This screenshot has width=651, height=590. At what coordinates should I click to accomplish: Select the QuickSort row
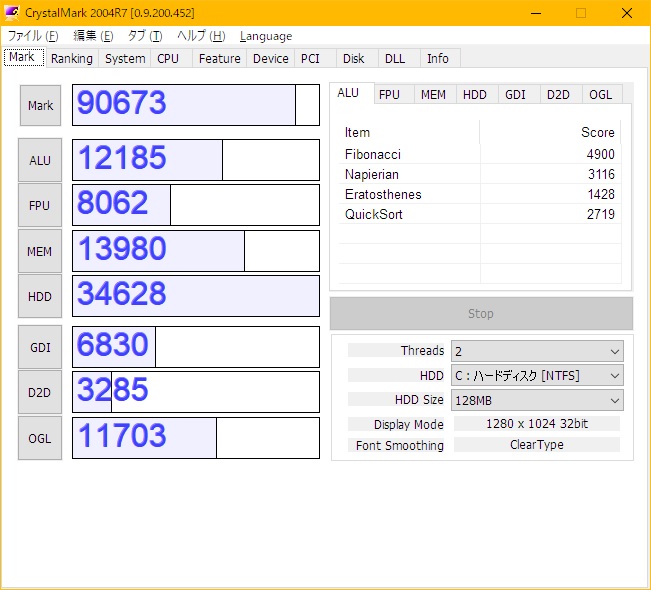[480, 214]
